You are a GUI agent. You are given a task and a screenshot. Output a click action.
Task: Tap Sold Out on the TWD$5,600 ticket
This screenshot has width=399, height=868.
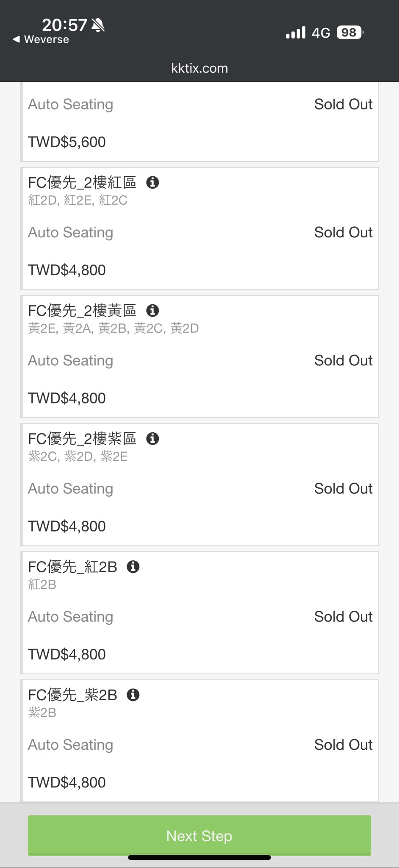tap(343, 104)
